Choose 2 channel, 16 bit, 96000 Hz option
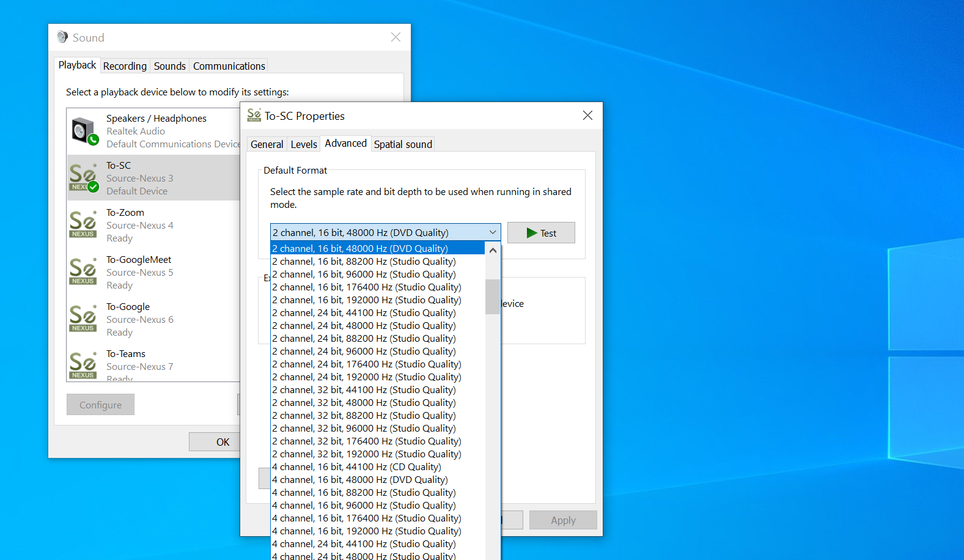964x560 pixels. point(378,274)
